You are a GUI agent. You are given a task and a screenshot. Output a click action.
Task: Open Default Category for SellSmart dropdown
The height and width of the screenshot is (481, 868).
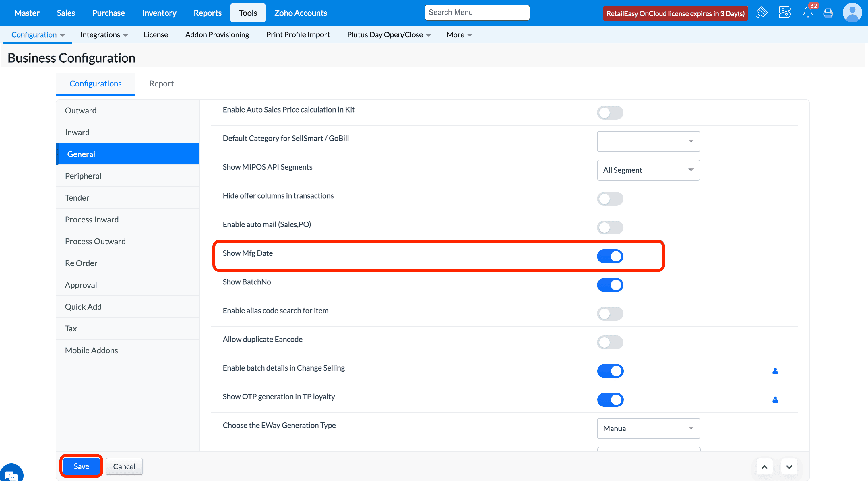[648, 141]
